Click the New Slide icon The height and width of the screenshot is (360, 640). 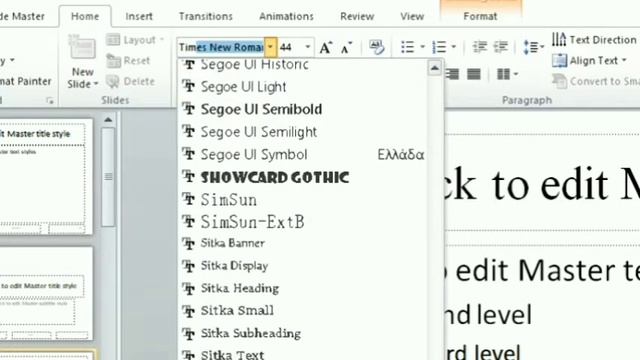(x=82, y=47)
